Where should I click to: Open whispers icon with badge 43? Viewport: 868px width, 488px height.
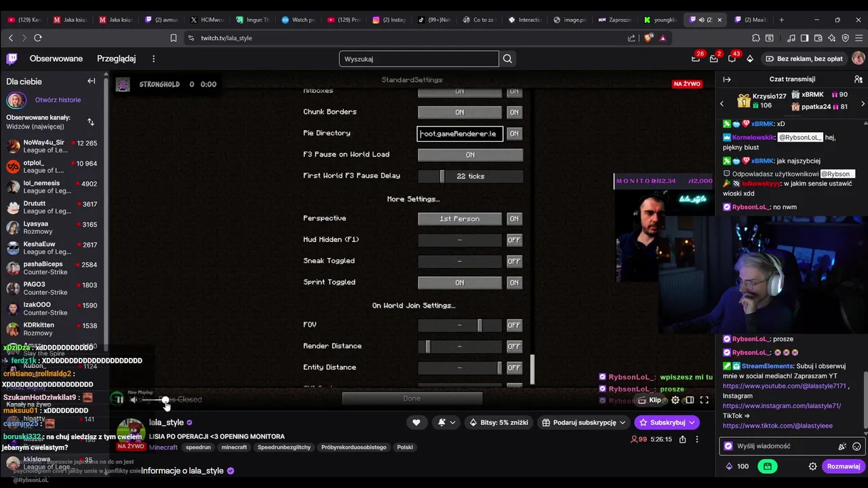pos(732,59)
